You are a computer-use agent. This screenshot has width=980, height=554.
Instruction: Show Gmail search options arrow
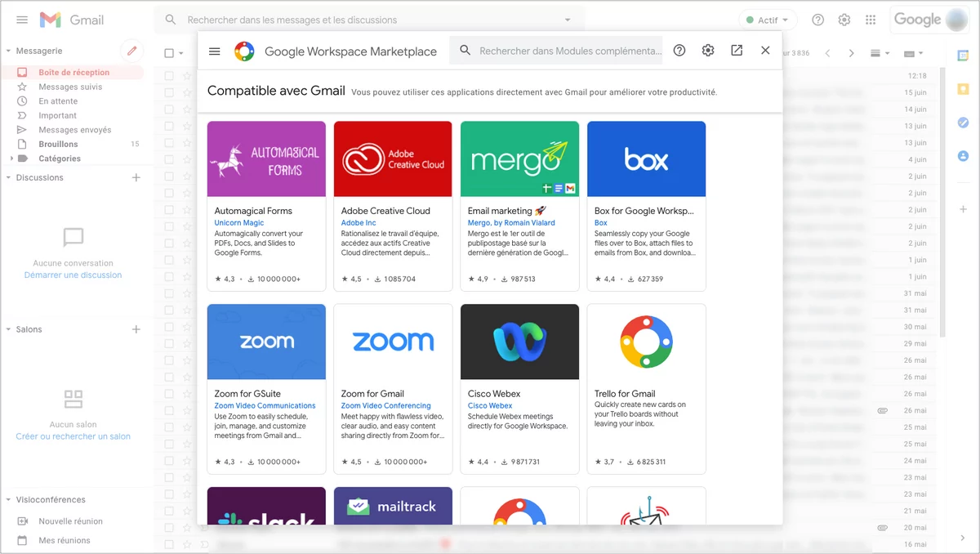(568, 20)
